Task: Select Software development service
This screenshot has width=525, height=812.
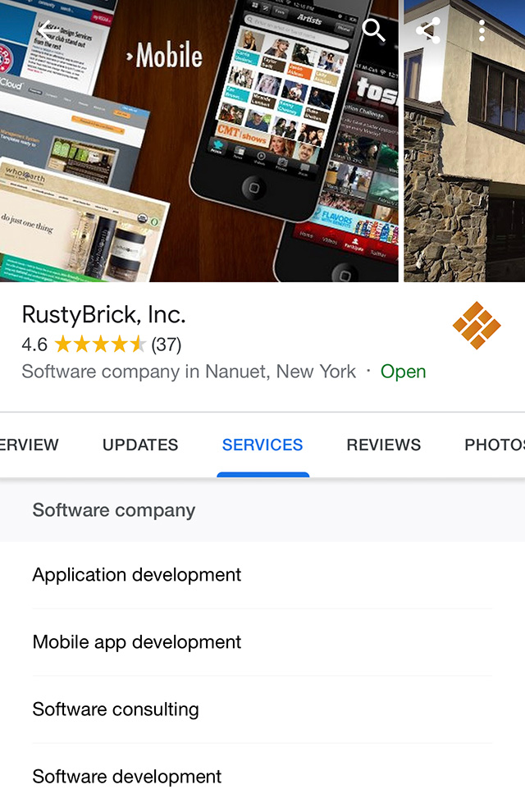Action: click(x=262, y=777)
